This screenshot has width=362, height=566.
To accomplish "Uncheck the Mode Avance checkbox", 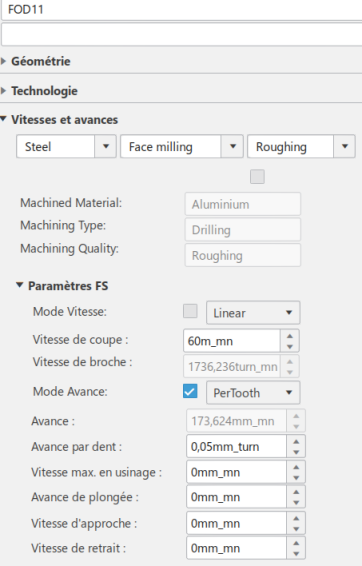I will [190, 391].
